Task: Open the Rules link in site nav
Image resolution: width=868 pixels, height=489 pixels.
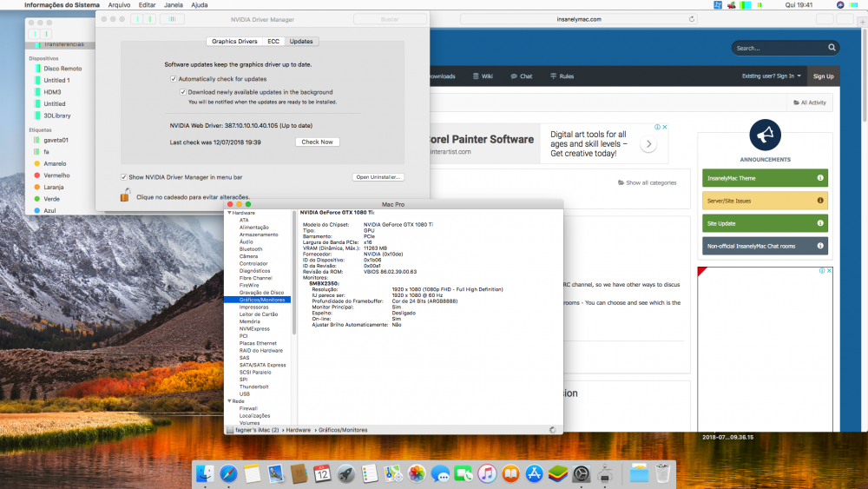Action: pos(562,76)
